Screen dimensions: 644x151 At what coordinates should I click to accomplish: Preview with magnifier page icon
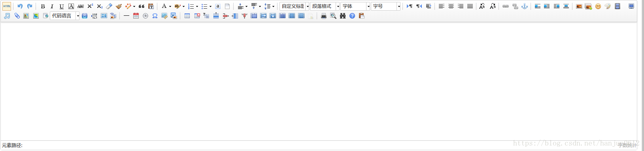click(333, 16)
